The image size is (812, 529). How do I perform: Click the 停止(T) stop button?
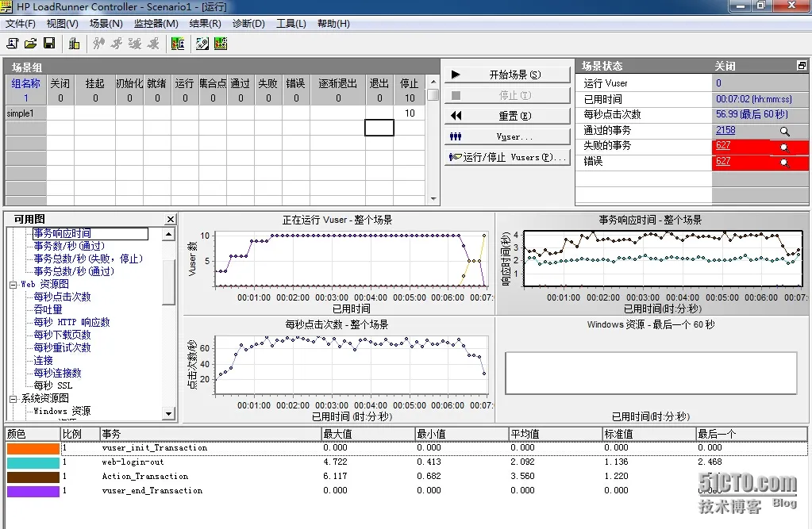507,95
